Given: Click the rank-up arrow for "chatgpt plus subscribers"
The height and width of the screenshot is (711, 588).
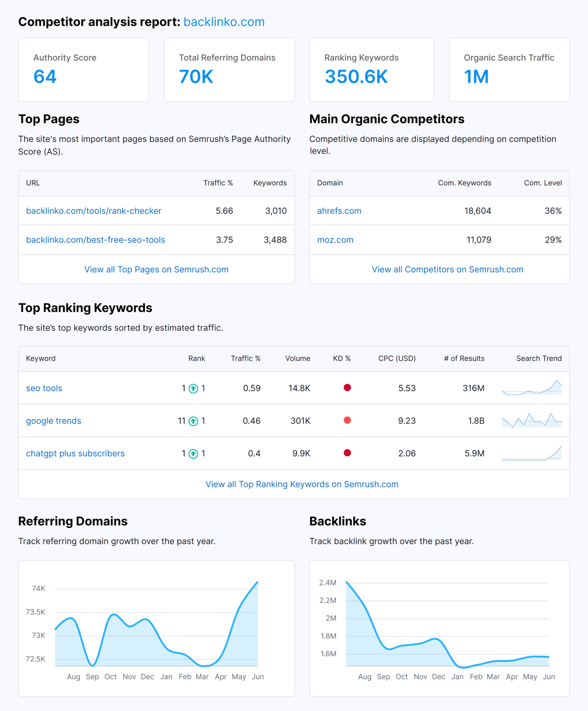Looking at the screenshot, I should pos(193,453).
